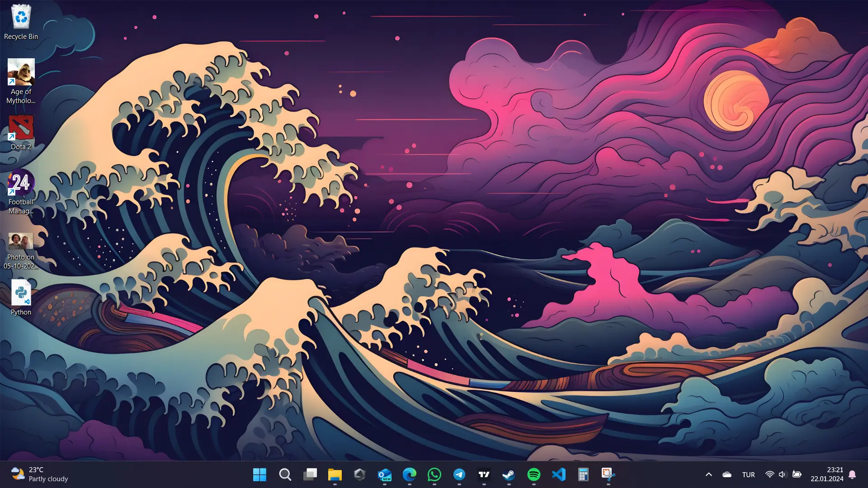Open the notification bell
The width and height of the screenshot is (868, 488).
[852, 474]
